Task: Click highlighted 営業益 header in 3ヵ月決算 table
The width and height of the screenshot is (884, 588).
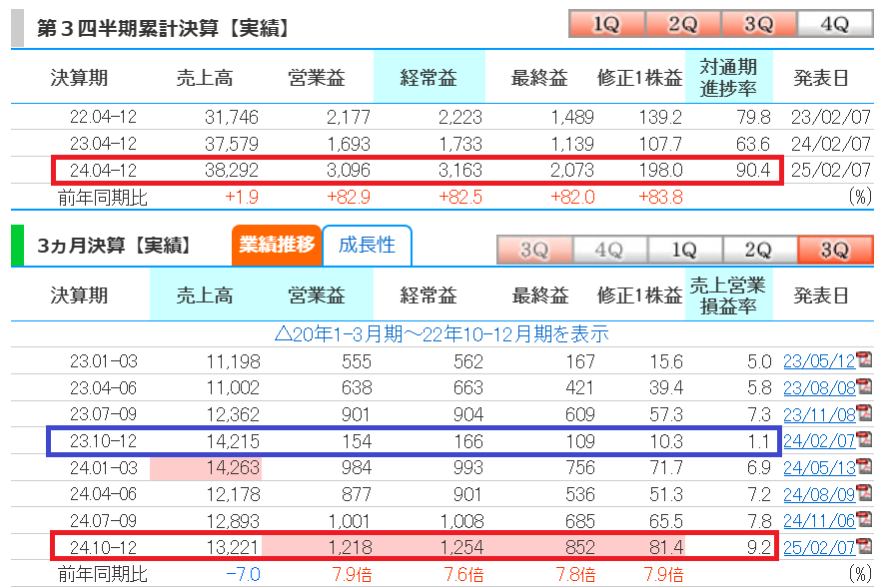Action: 317,294
